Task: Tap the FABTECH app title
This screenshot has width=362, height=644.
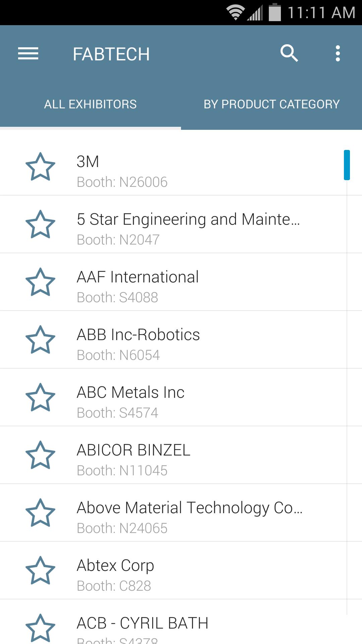Action: click(111, 54)
